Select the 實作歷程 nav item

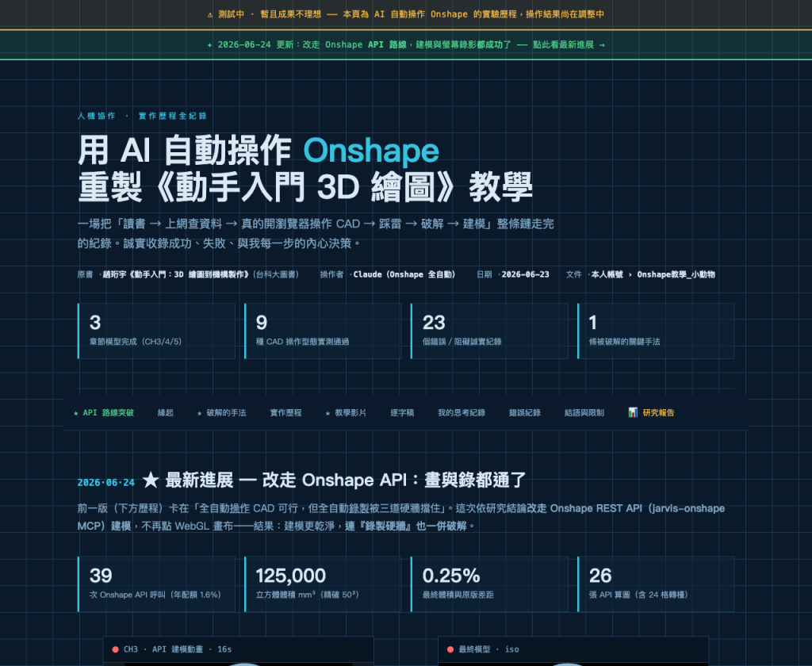click(285, 413)
